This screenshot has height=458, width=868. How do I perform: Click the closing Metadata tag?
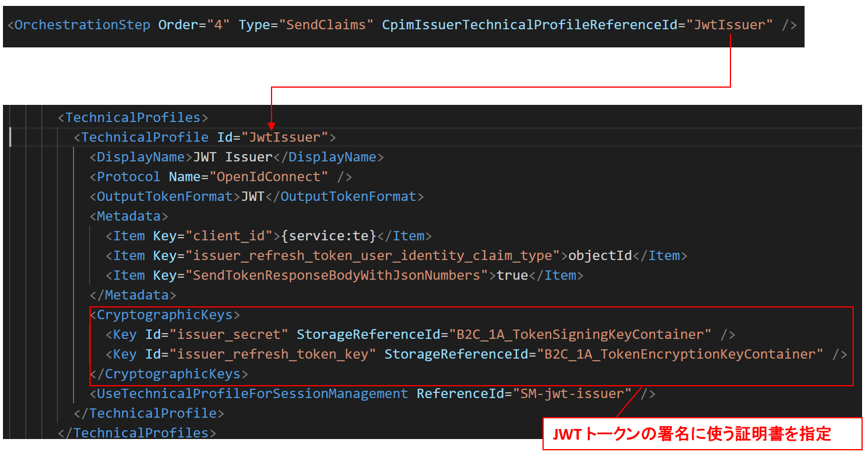tap(133, 295)
